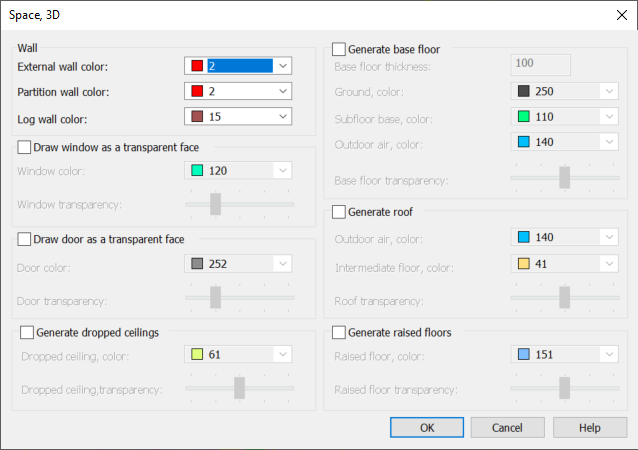
Task: Click the Cancel button
Action: [507, 428]
